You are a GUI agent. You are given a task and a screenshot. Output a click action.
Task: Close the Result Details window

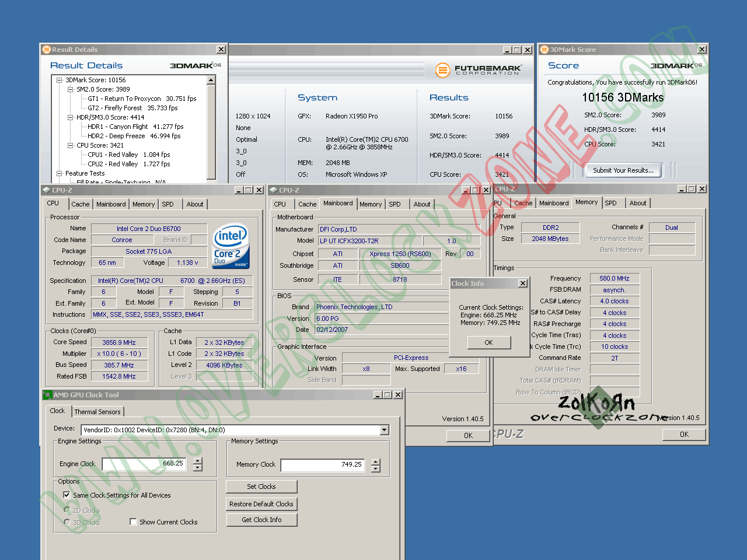(x=221, y=50)
